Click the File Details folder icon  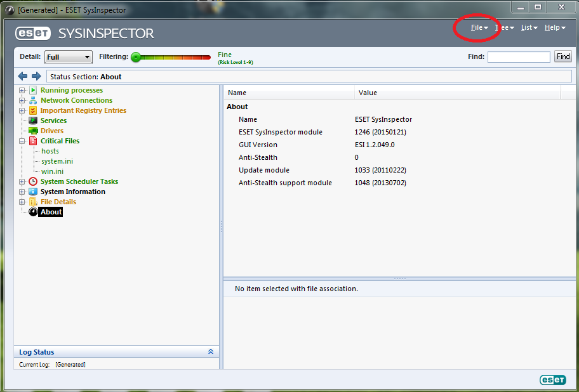(x=33, y=202)
